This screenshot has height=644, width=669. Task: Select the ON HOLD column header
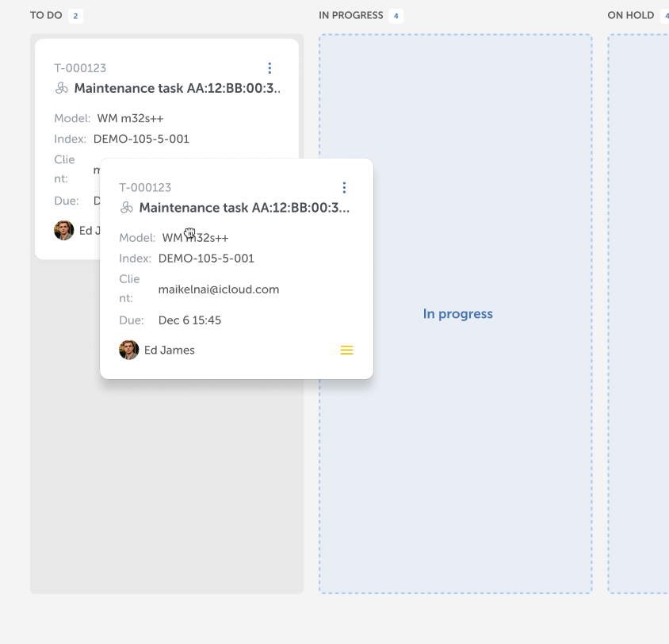(x=631, y=16)
